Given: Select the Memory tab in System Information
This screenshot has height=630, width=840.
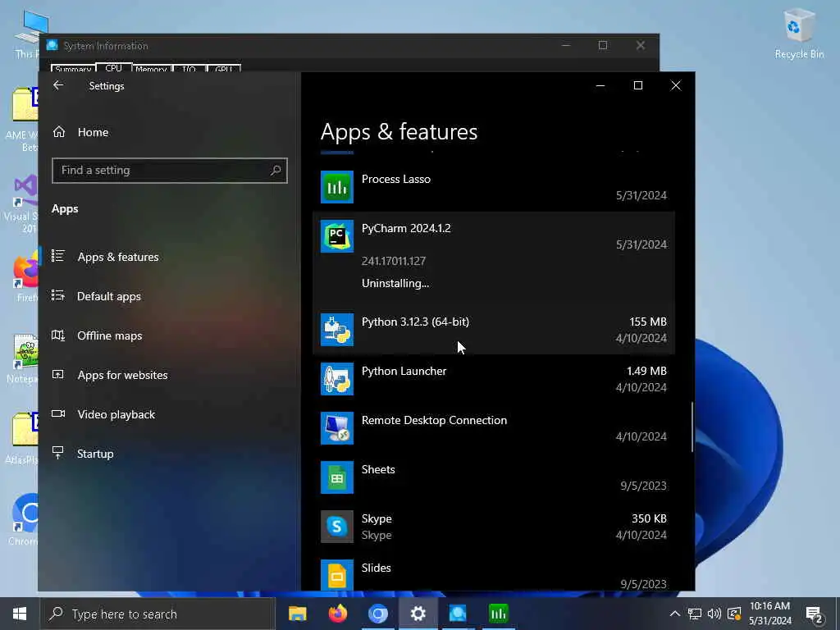Looking at the screenshot, I should (151, 69).
